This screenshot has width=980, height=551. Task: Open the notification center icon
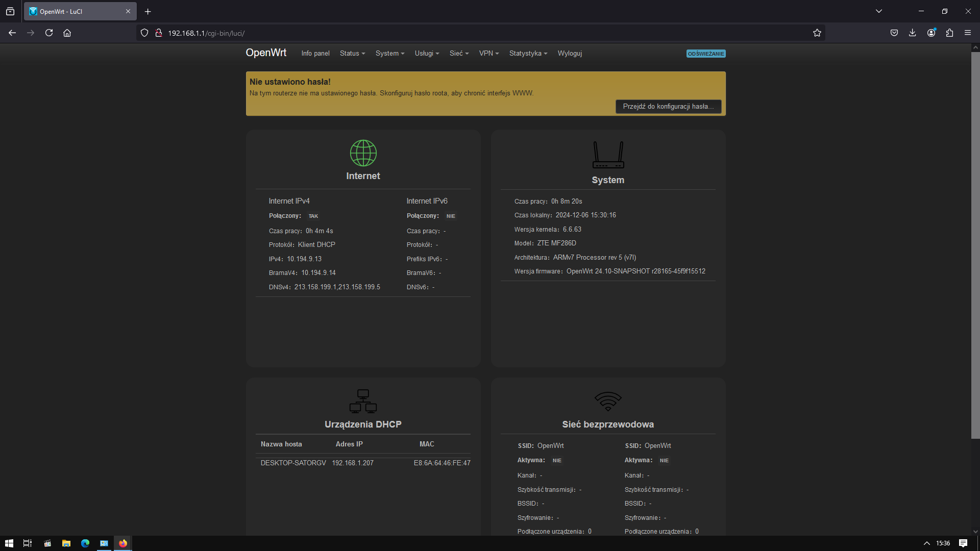click(x=963, y=543)
